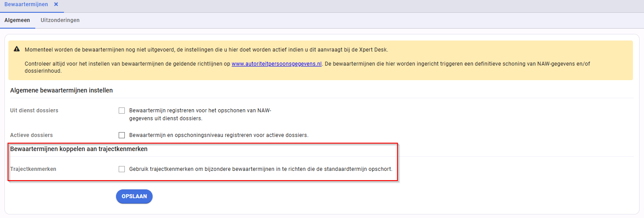Switch to the Algemeen tab
The image size is (644, 218).
point(17,20)
